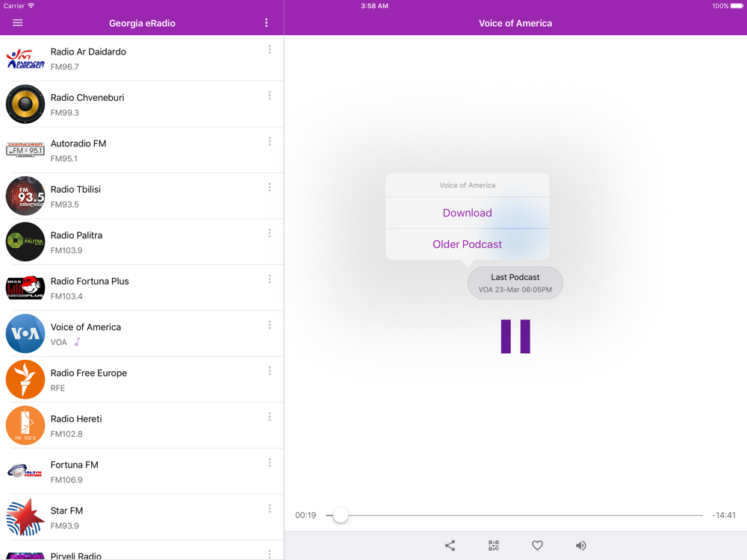Click the Radio Palitra logo thumbnail
Screen dimensions: 747x560
click(x=25, y=242)
